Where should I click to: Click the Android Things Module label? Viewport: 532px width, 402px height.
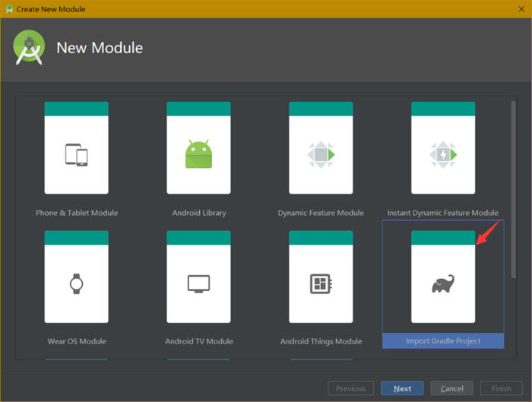click(321, 341)
